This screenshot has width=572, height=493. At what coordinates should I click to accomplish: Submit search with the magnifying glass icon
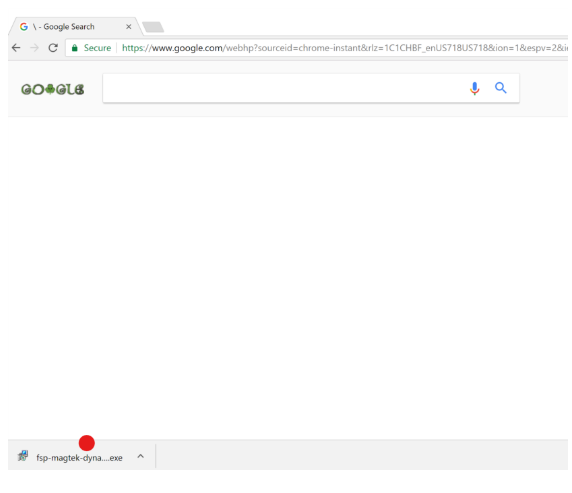click(x=500, y=88)
